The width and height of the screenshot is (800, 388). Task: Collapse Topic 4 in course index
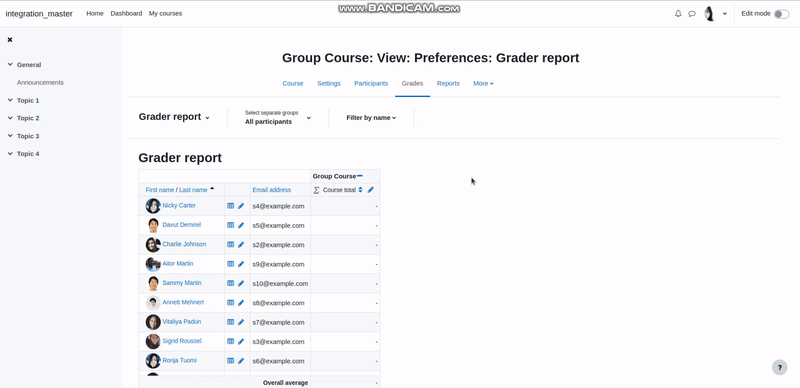tap(10, 154)
